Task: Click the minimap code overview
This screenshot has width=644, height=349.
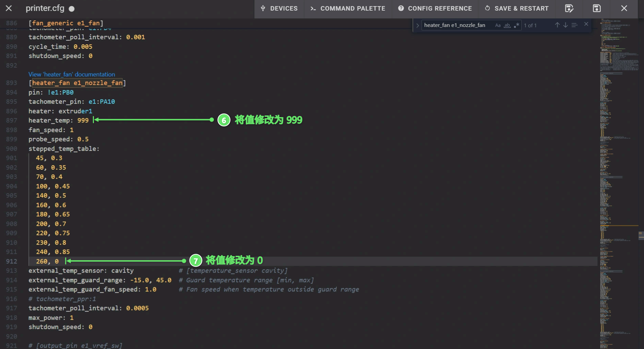Action: [x=618, y=171]
